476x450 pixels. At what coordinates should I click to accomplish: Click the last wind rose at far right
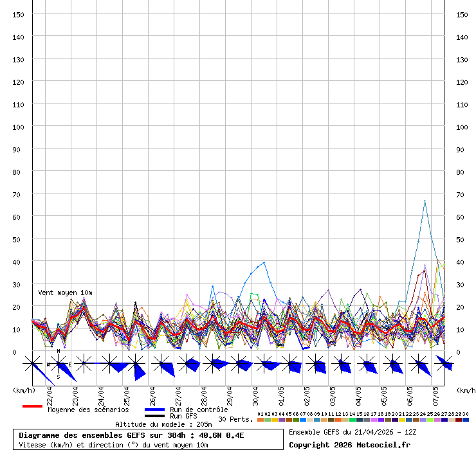(444, 364)
